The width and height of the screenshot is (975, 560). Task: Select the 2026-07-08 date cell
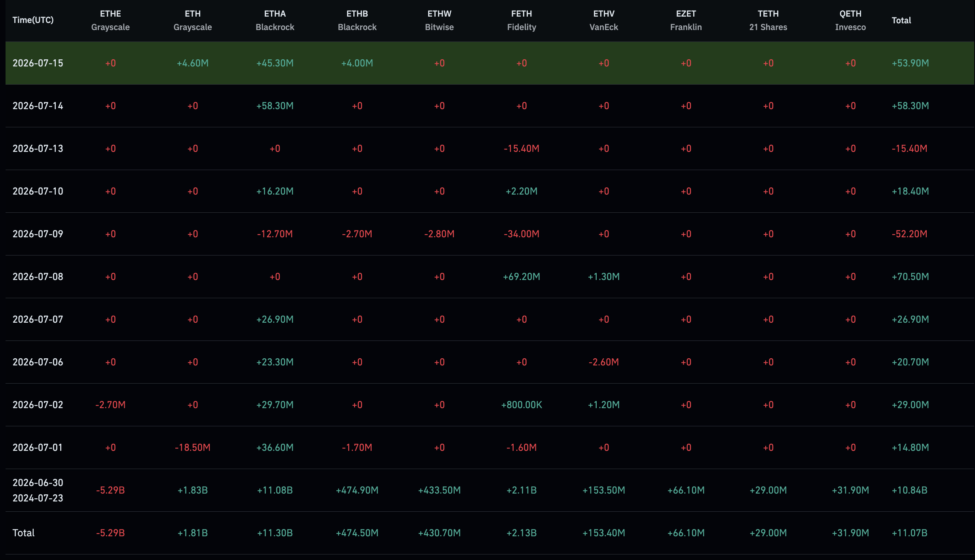38,277
